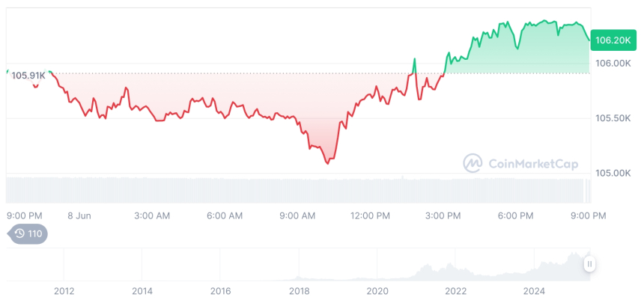Click the 105.50K price axis label
The height and width of the screenshot is (300, 644).
tap(613, 118)
